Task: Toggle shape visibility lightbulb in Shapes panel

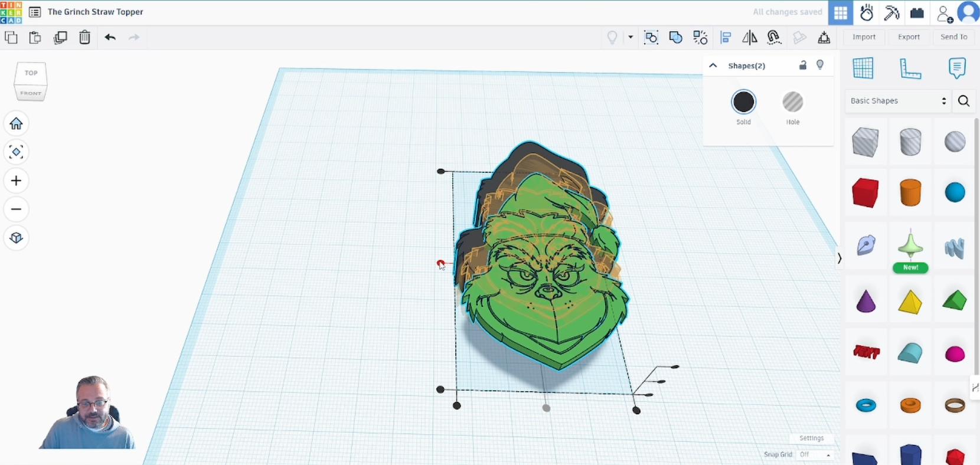Action: coord(820,65)
